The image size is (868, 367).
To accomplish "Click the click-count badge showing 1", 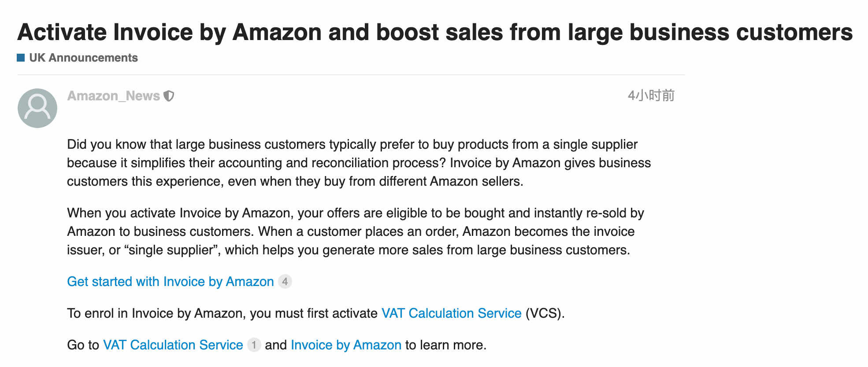I will coord(254,345).
